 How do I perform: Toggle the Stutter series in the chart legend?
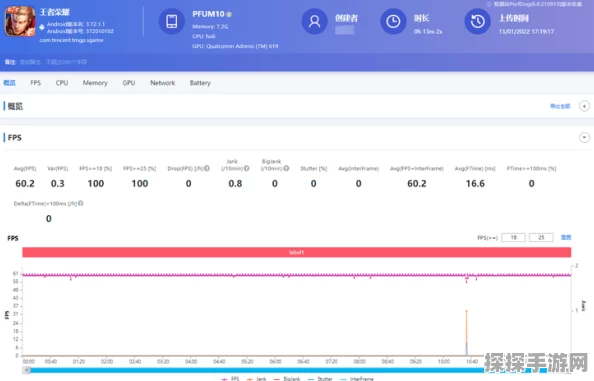[x=320, y=378]
